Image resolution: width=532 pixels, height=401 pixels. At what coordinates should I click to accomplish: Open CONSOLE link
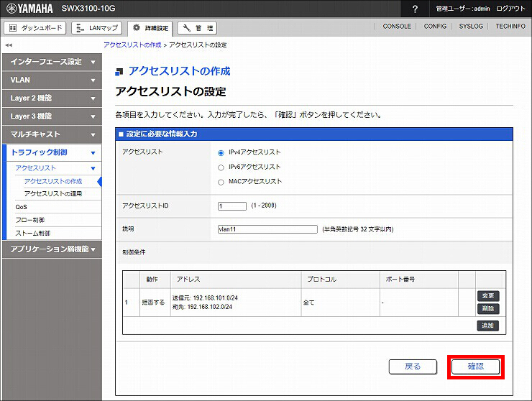397,26
